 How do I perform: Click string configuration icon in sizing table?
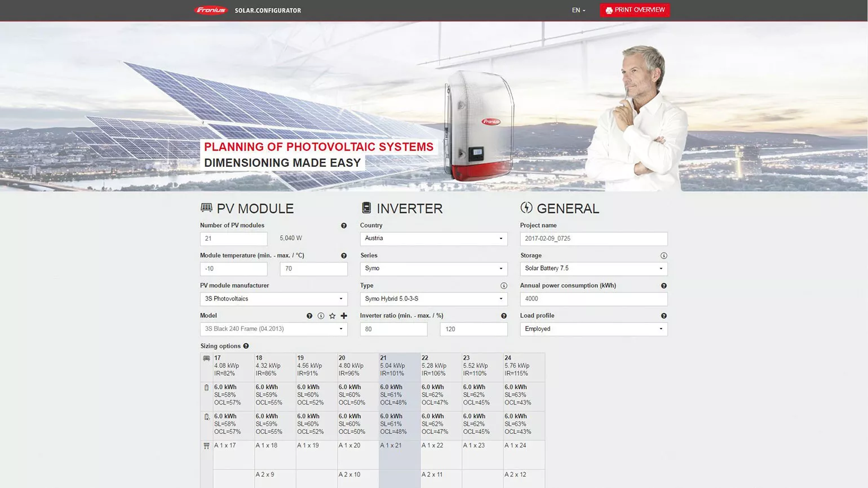(206, 446)
